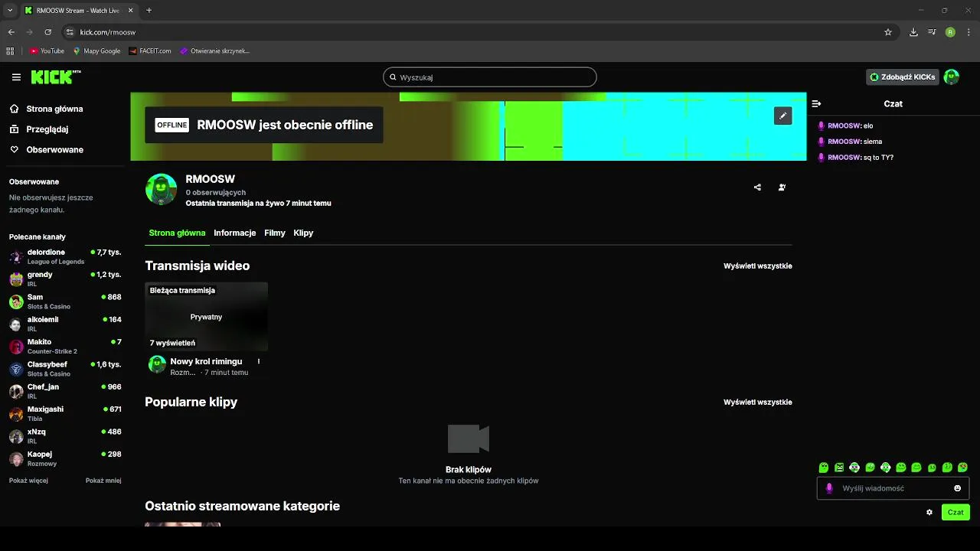
Task: Switch to the Filmy tab
Action: [275, 233]
